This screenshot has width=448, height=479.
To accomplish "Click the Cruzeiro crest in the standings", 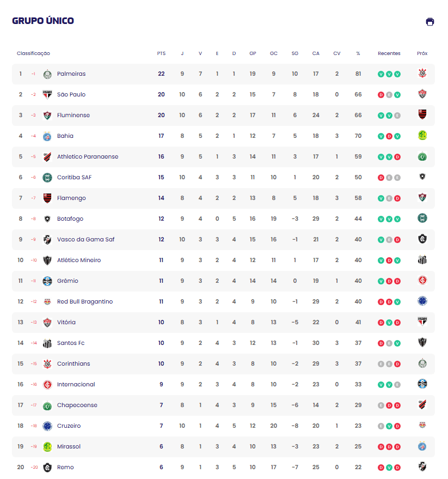I will point(48,426).
